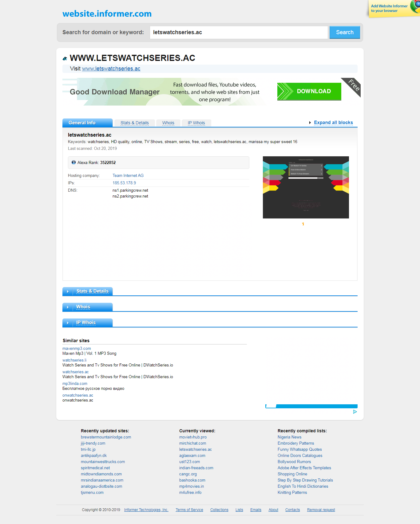Click Expand all blocks link
The width and height of the screenshot is (420, 524).
pos(333,122)
